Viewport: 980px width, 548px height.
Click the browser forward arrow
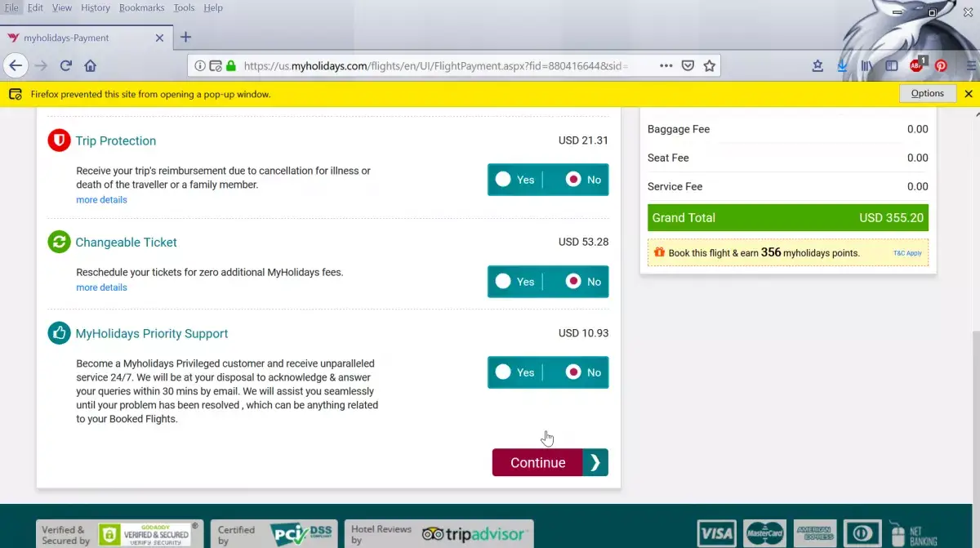click(41, 65)
